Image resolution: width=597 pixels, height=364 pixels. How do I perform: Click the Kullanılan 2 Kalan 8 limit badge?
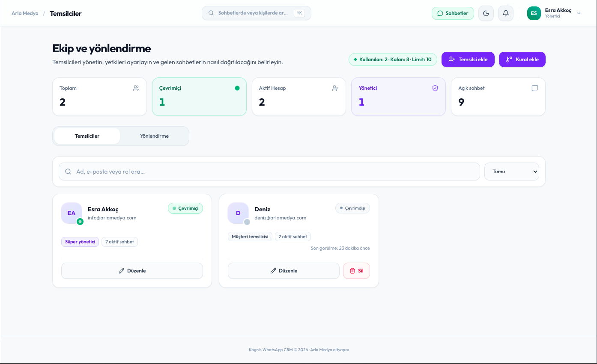pos(393,59)
